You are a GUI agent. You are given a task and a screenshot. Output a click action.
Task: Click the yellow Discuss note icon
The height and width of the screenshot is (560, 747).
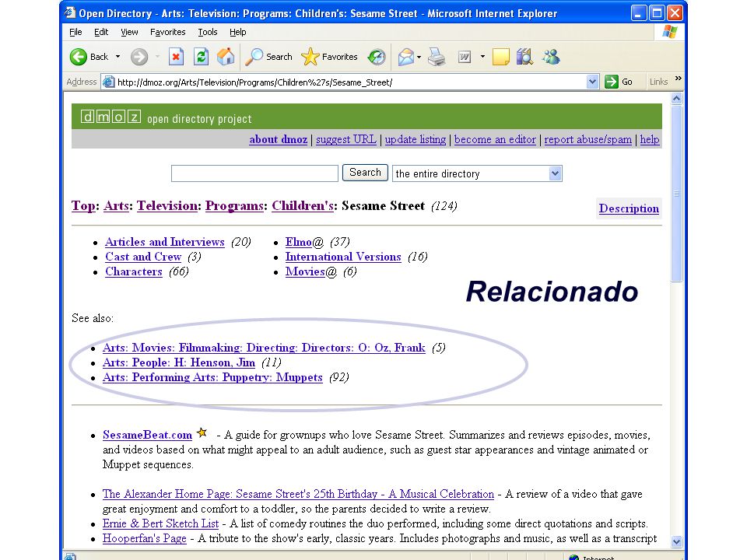tap(500, 57)
